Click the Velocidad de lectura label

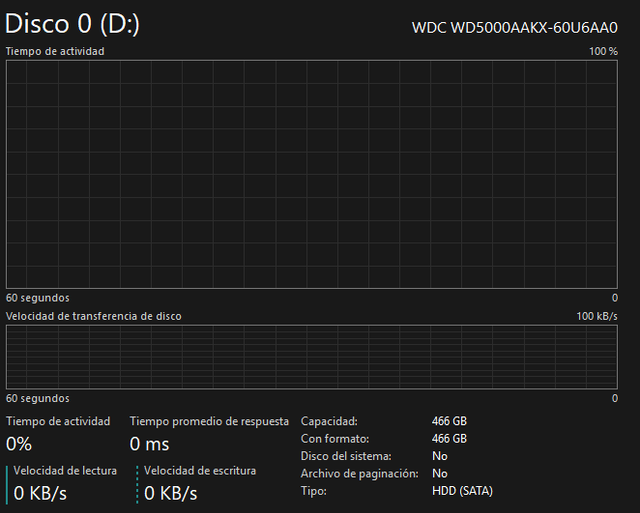point(65,470)
